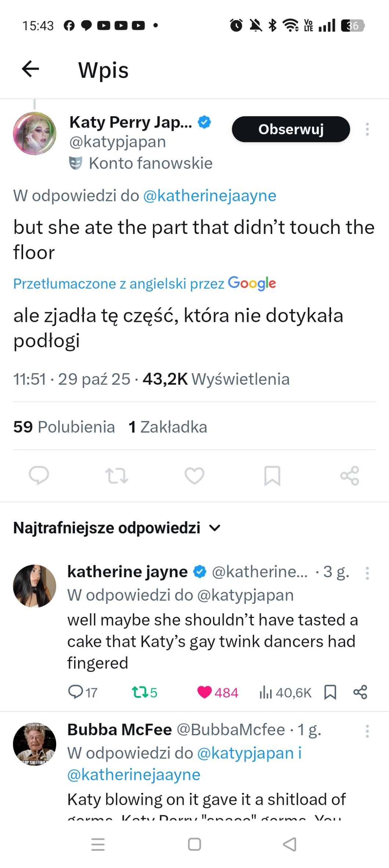Viewport: 389px width, 868px height.
Task: Reply to the main post via comment icon
Action: (x=39, y=476)
